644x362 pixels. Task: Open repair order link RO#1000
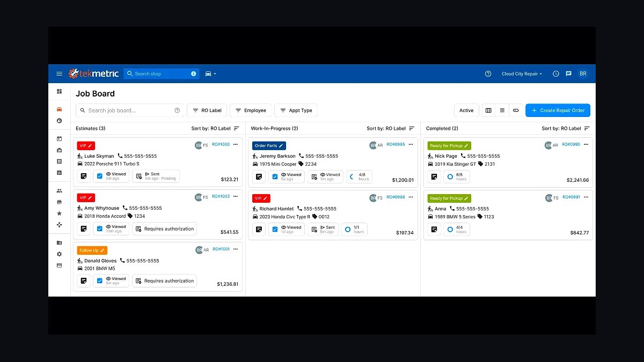click(221, 144)
